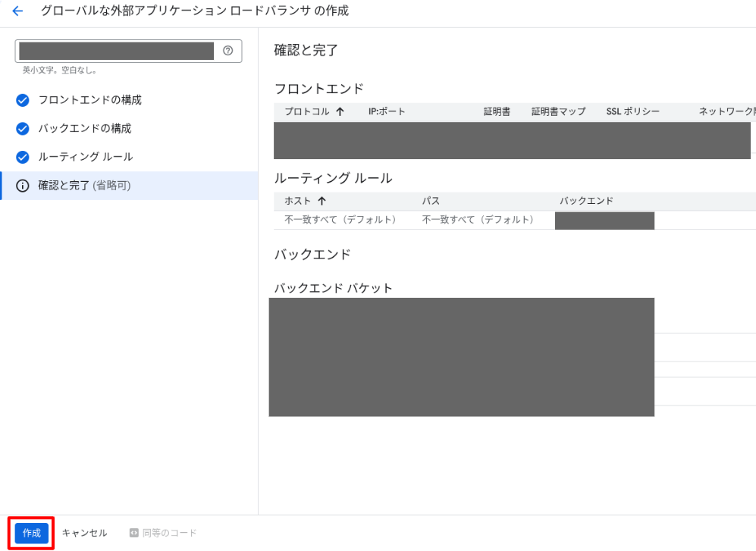756x551 pixels.
Task: Click the sort arrow next to ホスト
Action: click(322, 201)
